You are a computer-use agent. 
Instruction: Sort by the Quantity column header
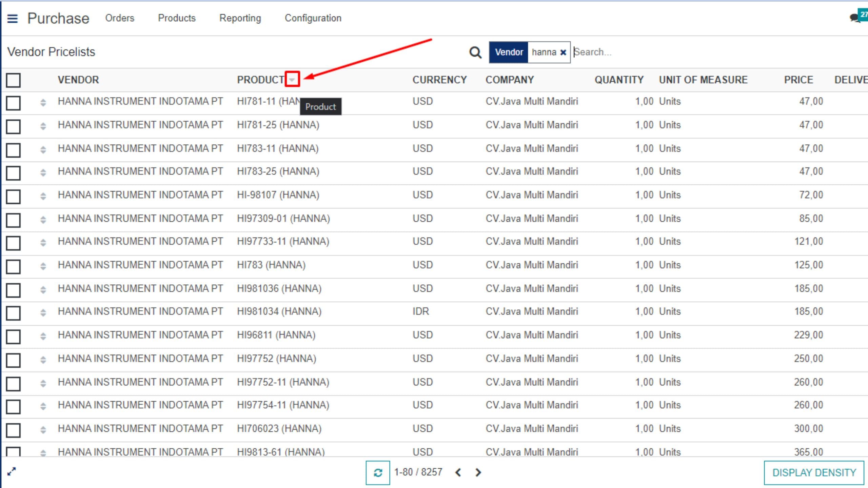pos(619,80)
